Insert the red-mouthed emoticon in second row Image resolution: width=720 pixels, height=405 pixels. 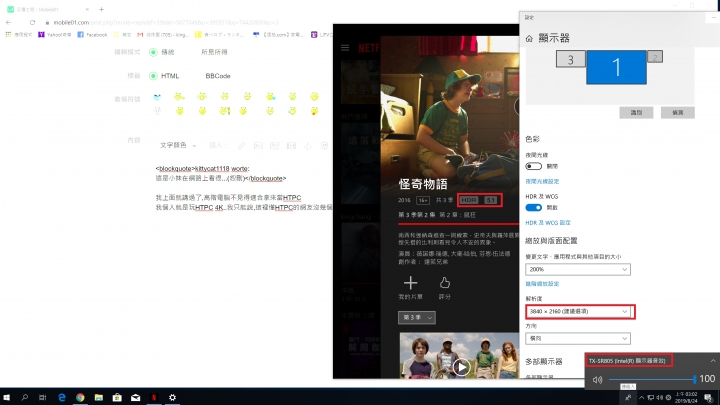point(314,111)
